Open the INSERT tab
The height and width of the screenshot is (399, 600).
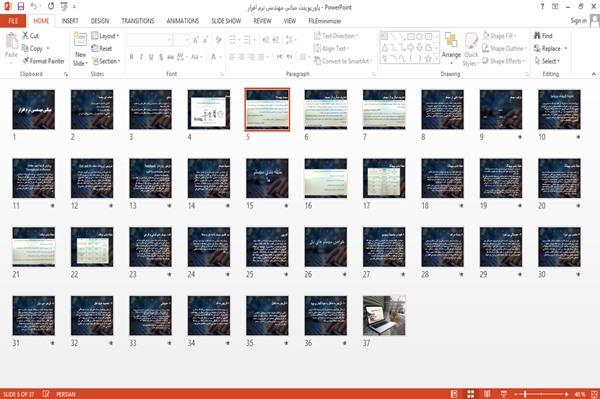pyautogui.click(x=70, y=21)
